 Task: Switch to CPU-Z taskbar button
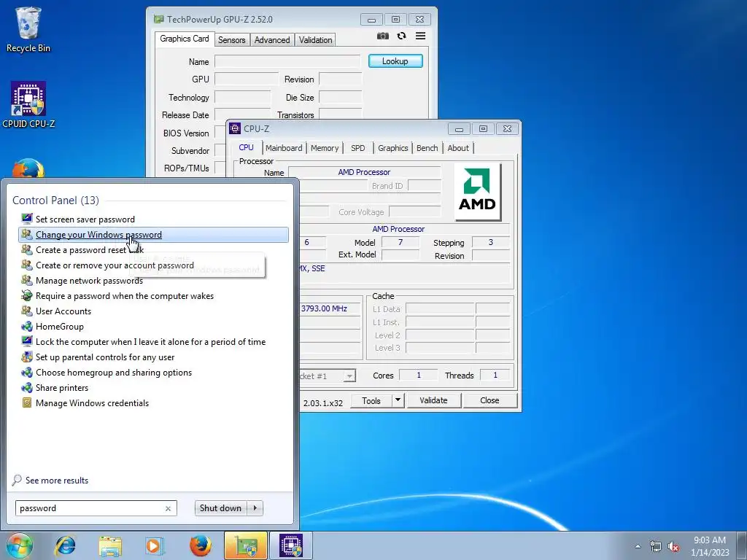click(291, 545)
